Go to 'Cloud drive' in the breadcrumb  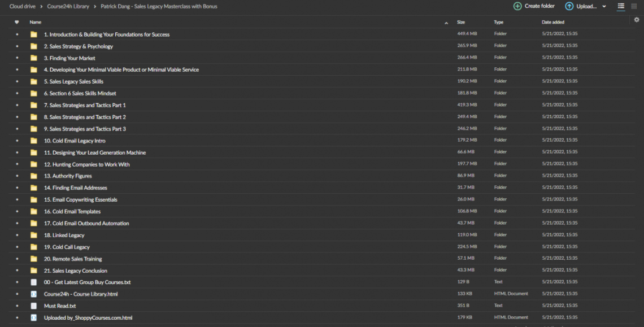click(x=22, y=6)
